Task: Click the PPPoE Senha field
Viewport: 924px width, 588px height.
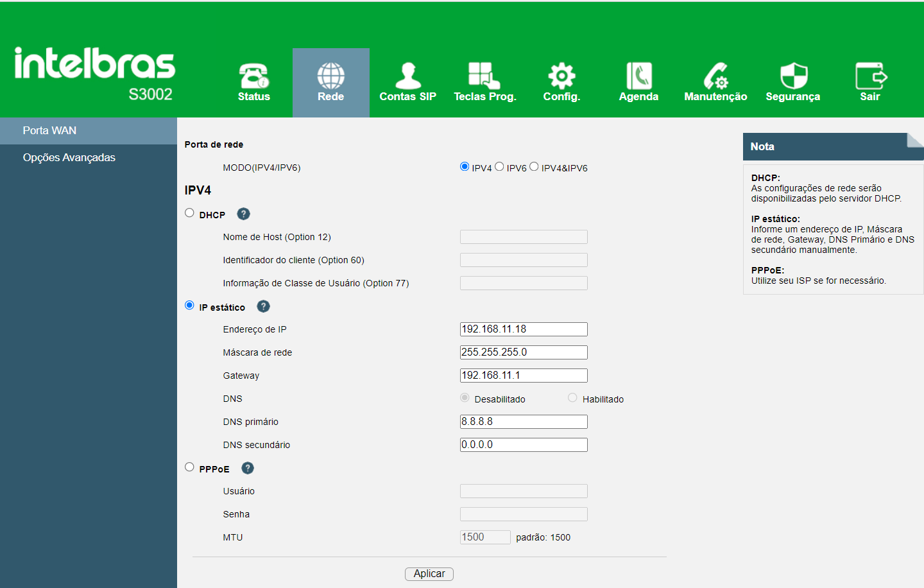Action: pyautogui.click(x=524, y=514)
